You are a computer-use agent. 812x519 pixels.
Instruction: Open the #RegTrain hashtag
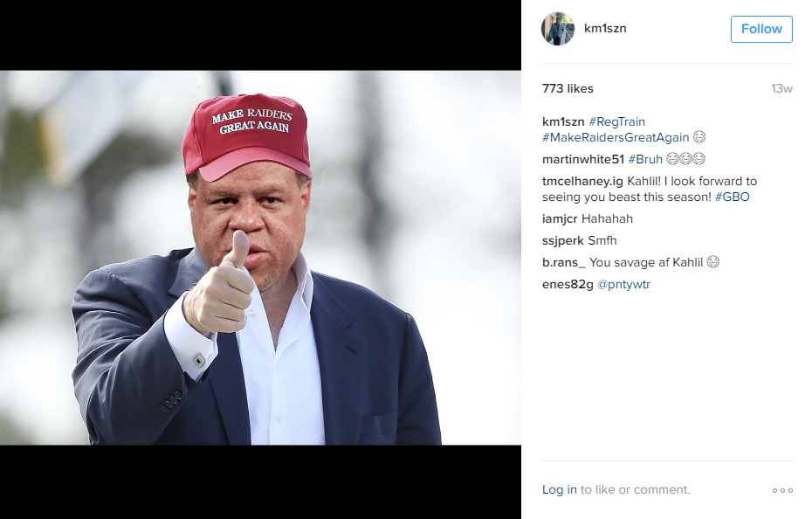pos(616,121)
